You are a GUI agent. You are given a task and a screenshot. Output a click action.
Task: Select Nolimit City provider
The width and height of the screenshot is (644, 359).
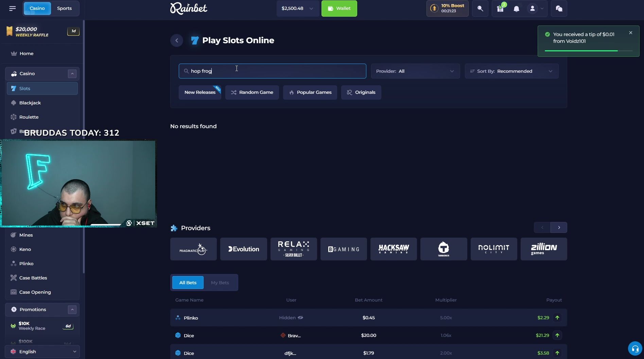pyautogui.click(x=494, y=249)
